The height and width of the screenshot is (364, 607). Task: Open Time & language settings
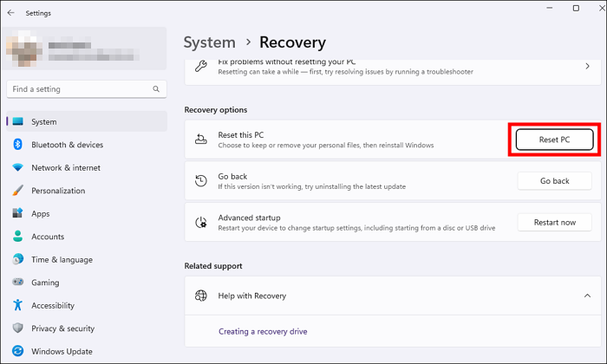[x=87, y=259]
